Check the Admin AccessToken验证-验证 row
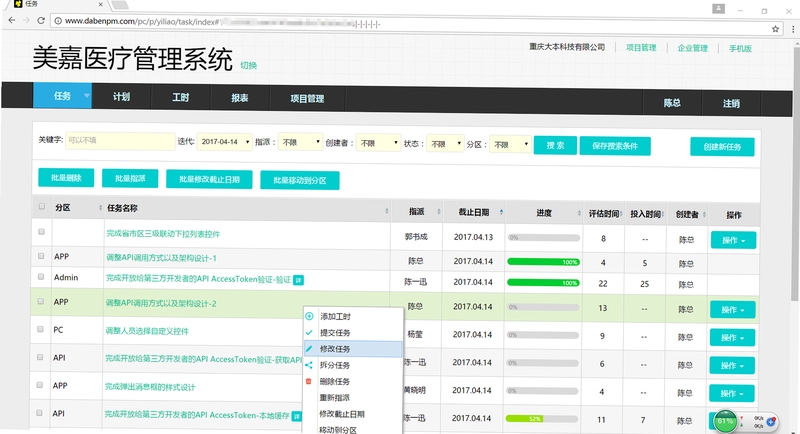800x434 pixels. (x=41, y=276)
